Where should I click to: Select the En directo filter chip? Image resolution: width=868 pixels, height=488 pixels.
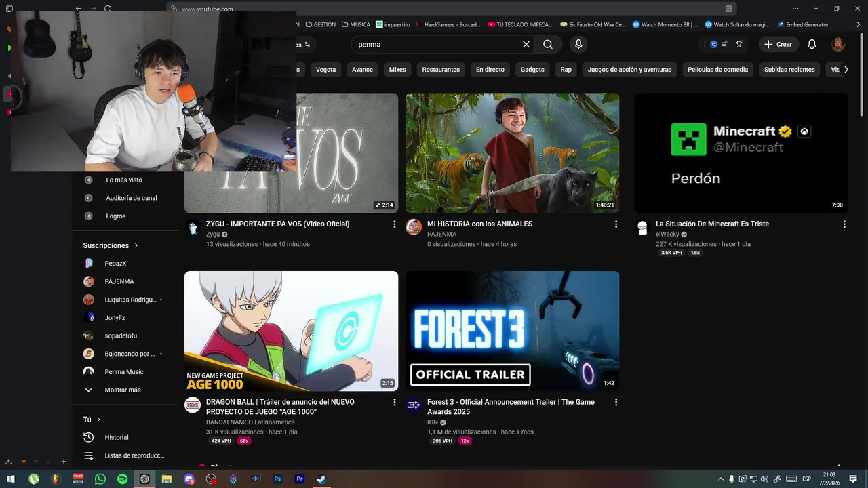(490, 69)
